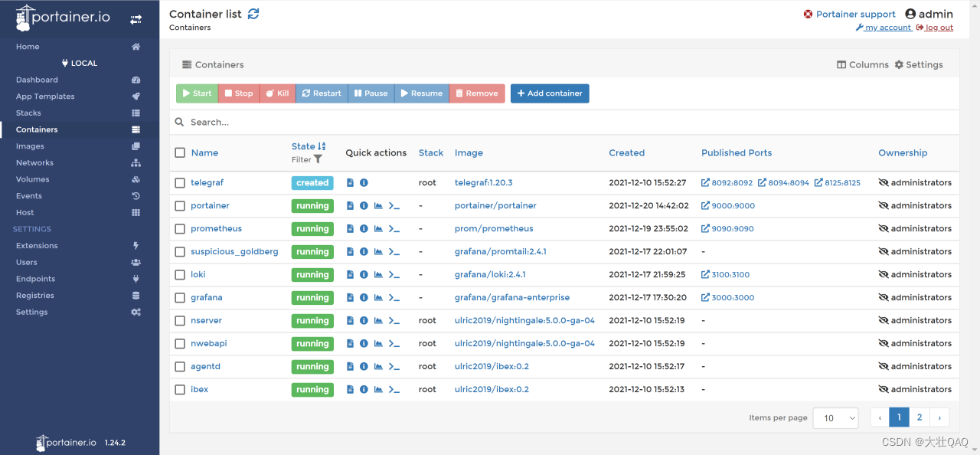Screen dimensions: 980x455
Task: Click the Registries database icon in sidebar
Action: coord(136,296)
